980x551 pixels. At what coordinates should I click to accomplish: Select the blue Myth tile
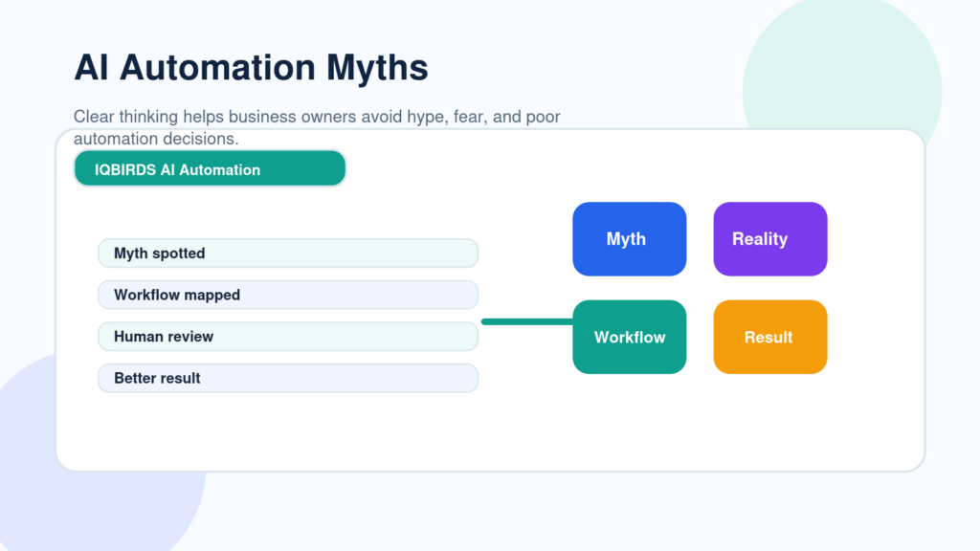tap(630, 238)
